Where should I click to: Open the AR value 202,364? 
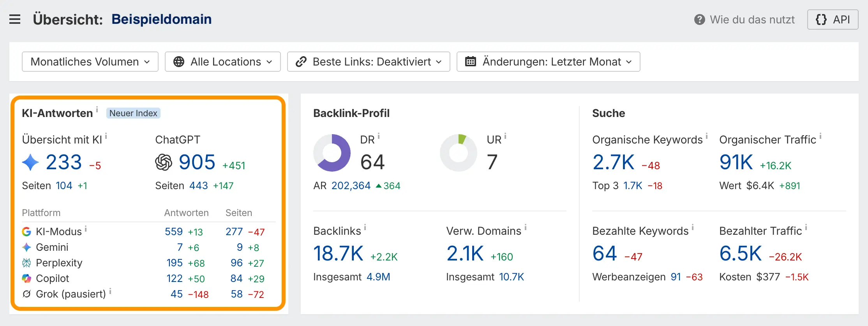click(351, 186)
